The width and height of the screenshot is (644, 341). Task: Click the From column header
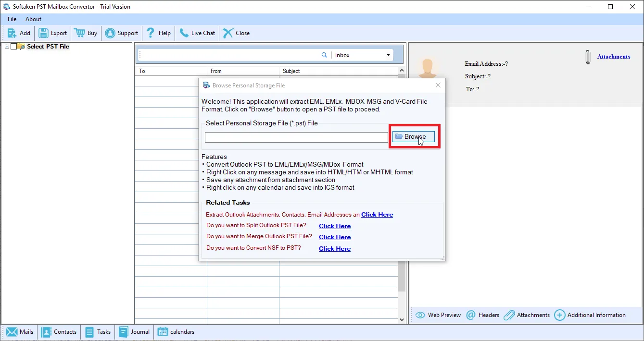(243, 71)
